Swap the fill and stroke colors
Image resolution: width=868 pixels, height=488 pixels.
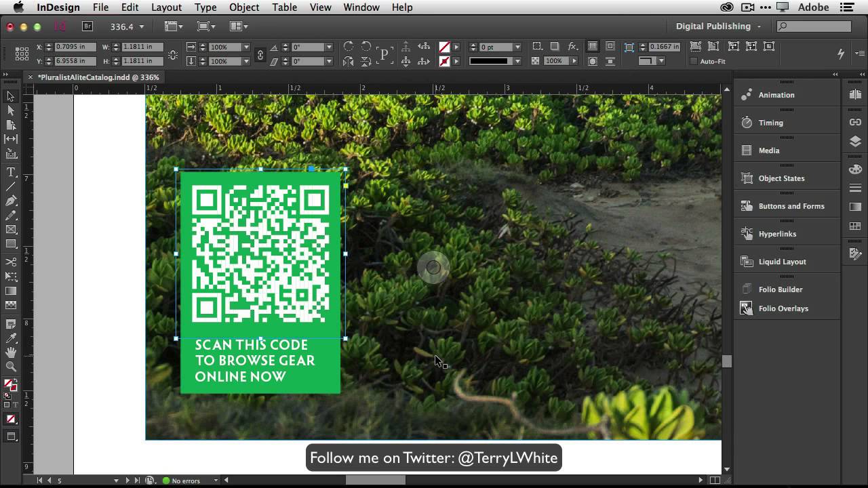16,382
